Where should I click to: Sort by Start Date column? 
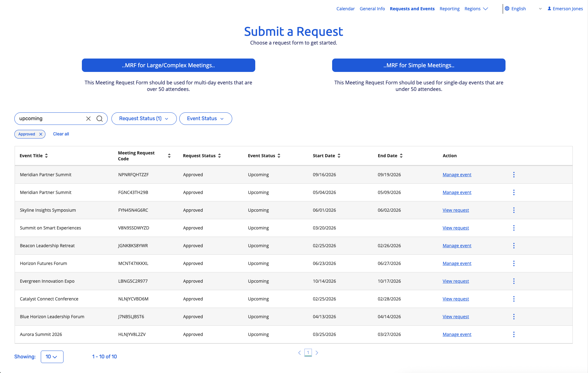pos(339,156)
